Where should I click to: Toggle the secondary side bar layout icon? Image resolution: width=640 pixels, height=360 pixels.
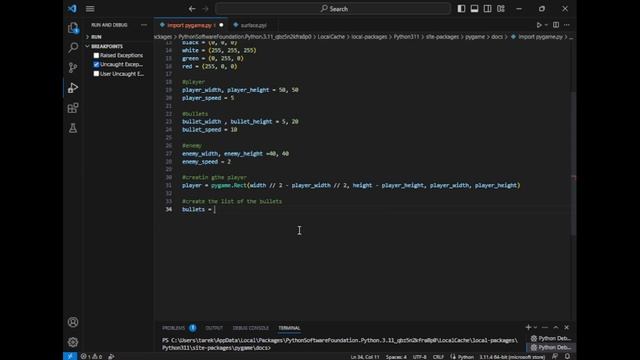(487, 9)
